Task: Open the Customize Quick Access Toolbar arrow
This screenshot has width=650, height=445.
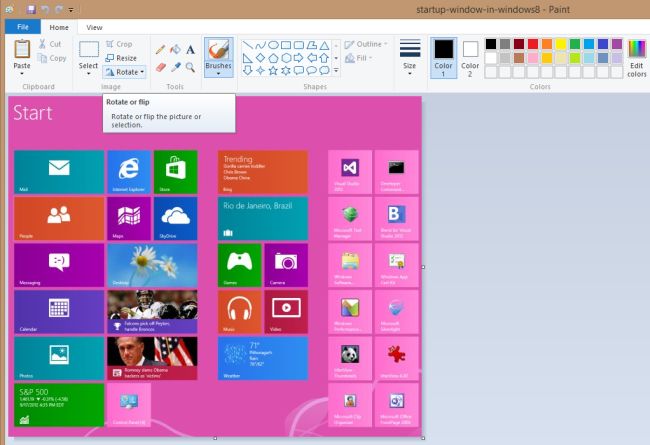Action: pos(71,10)
